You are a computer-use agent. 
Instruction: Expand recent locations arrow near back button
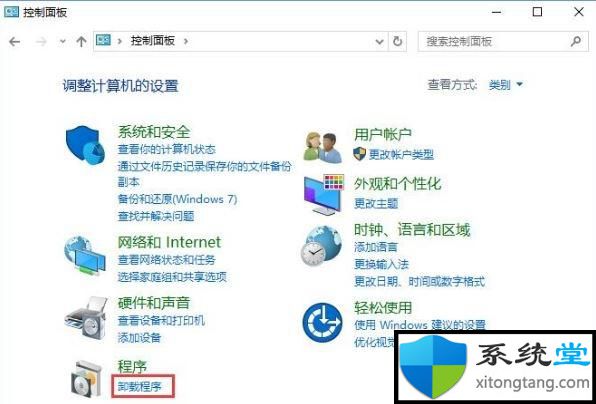(63, 41)
